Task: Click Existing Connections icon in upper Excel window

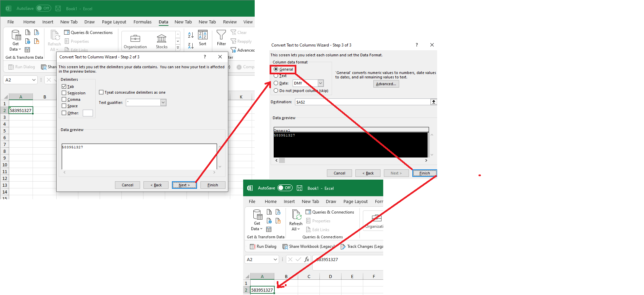Action: click(x=37, y=41)
